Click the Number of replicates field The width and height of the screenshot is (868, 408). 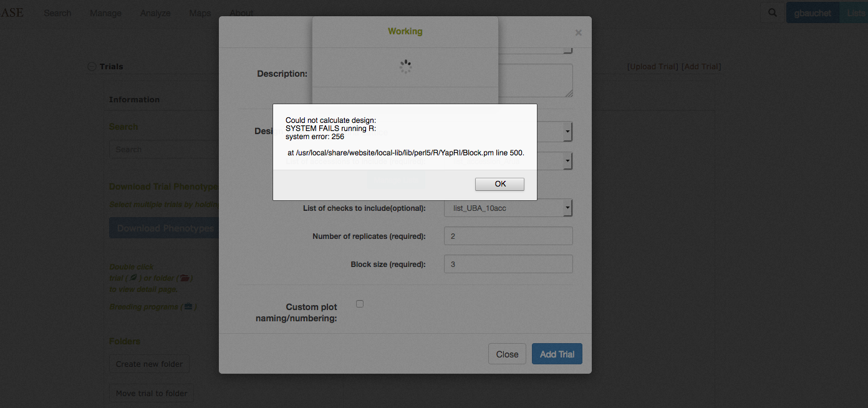click(x=508, y=236)
